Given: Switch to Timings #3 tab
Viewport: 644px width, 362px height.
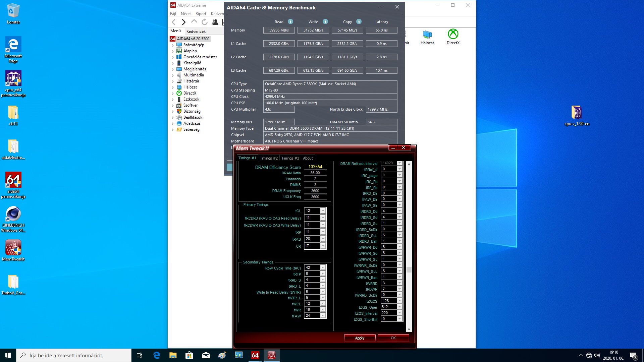Looking at the screenshot, I should pos(290,158).
